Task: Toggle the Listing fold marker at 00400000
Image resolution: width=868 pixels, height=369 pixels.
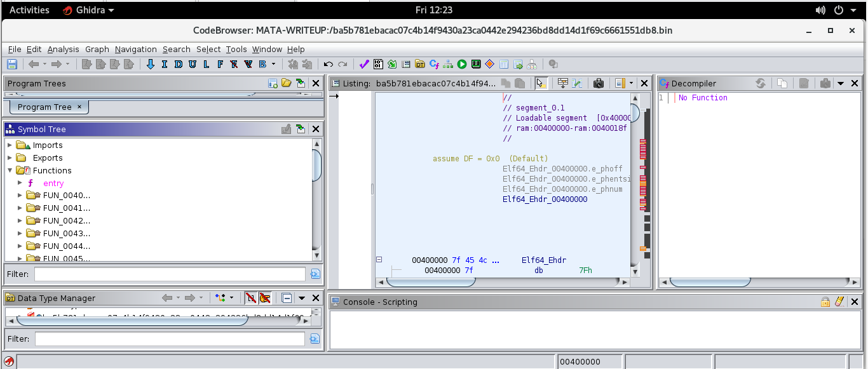Action: coord(379,260)
